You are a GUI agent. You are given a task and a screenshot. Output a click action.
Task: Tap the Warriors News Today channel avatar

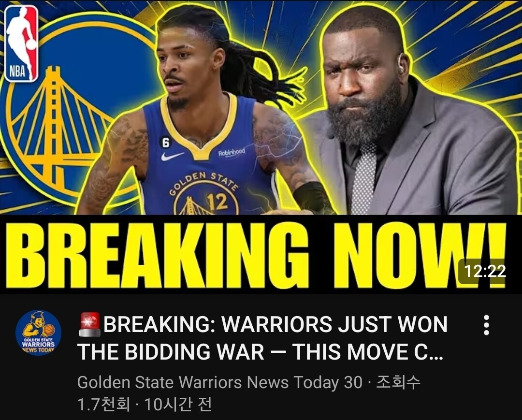click(39, 333)
